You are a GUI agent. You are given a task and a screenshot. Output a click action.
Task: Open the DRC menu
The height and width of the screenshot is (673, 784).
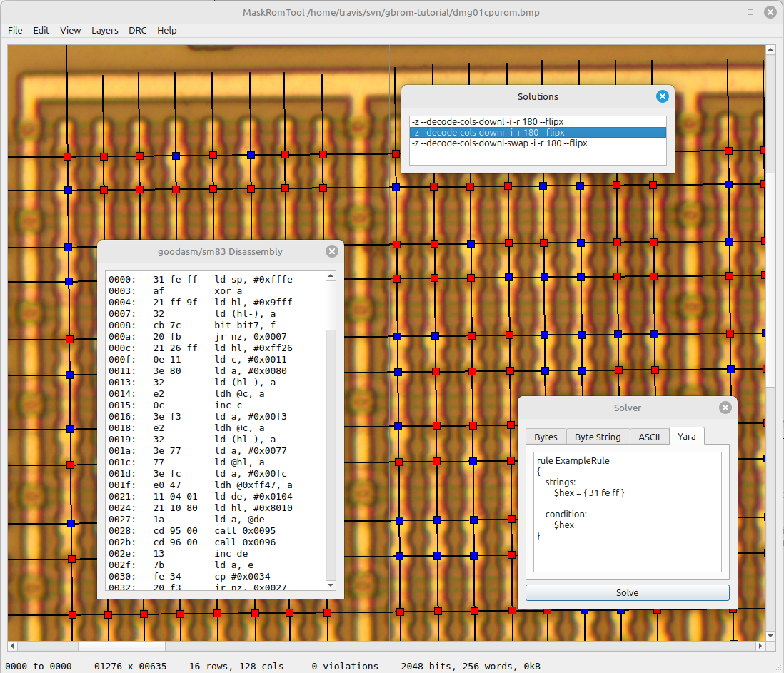[x=138, y=30]
